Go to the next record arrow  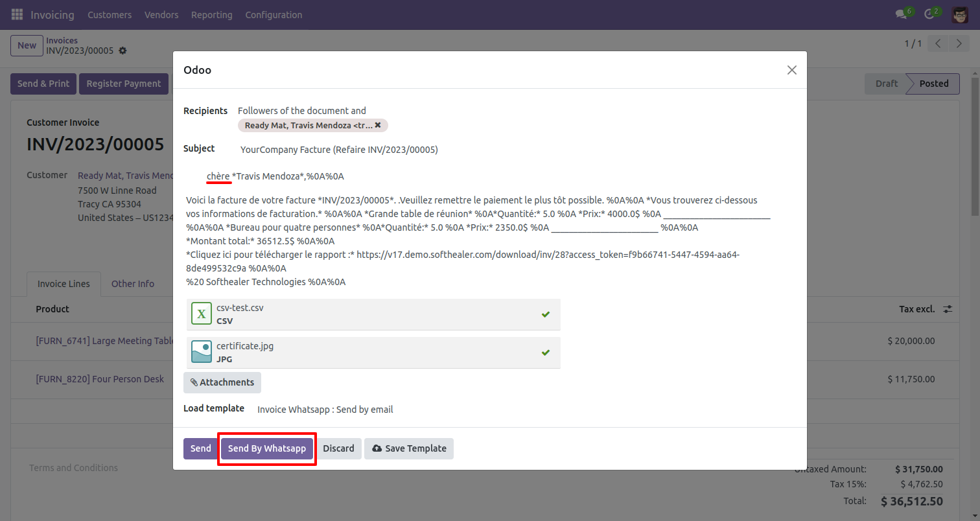click(959, 43)
